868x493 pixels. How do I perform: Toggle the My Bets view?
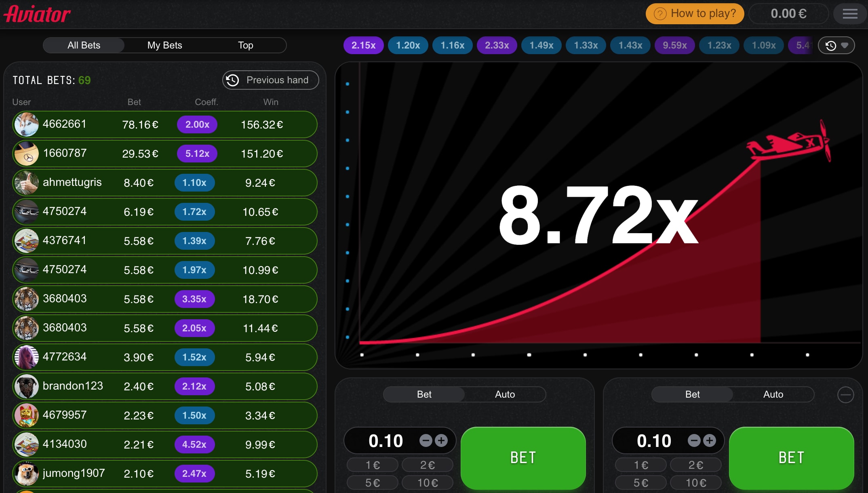pos(164,45)
